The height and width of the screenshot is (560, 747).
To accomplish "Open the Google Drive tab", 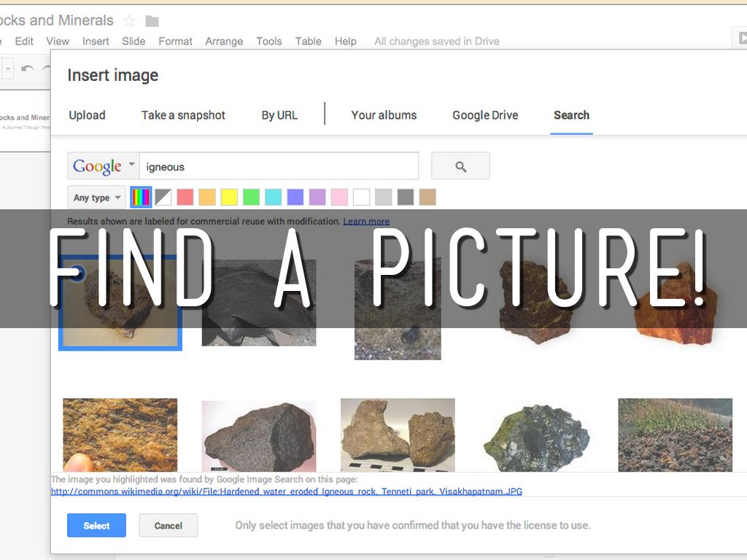I will pos(485,115).
